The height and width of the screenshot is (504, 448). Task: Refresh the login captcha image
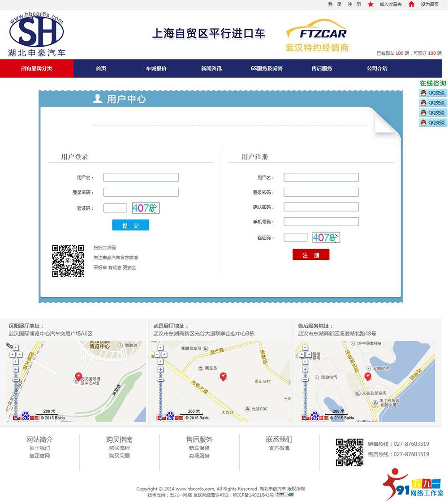point(146,208)
